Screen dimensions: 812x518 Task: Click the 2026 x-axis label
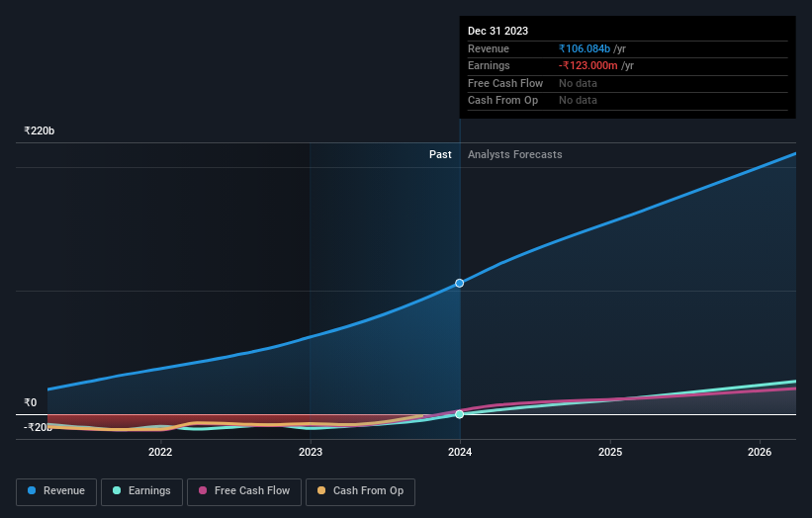(x=760, y=452)
